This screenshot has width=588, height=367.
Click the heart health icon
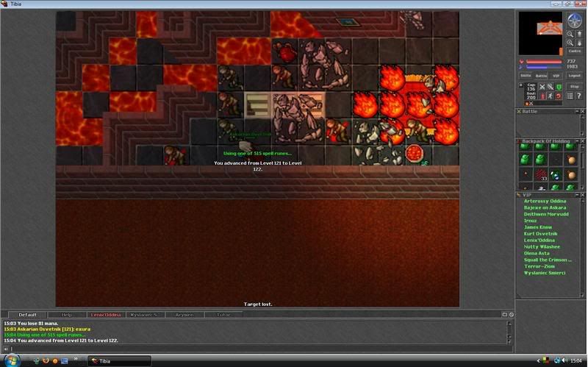521,62
